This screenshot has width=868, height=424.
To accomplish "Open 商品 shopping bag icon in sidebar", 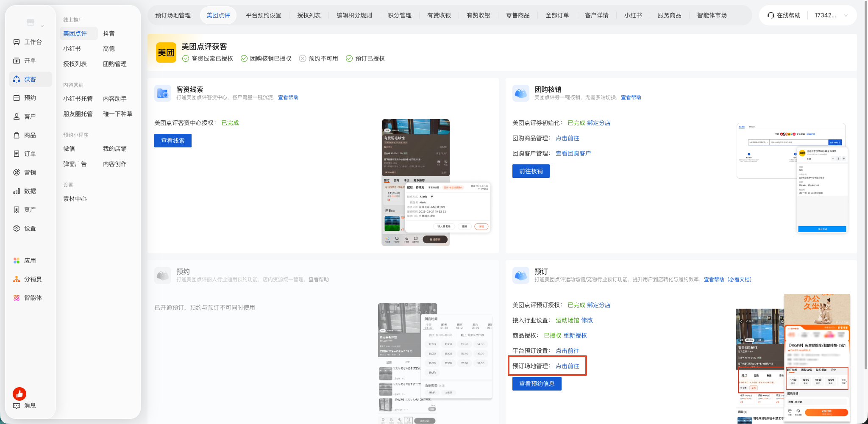I will (x=17, y=135).
